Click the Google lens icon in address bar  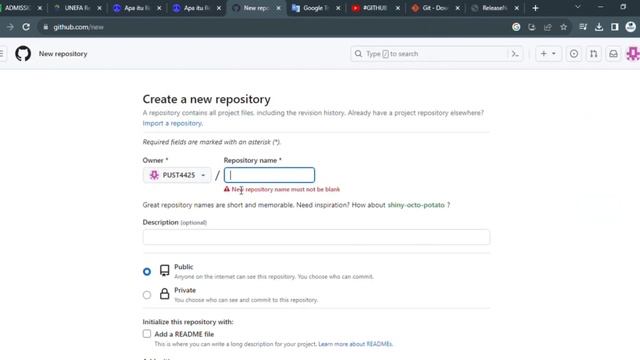pos(516,27)
